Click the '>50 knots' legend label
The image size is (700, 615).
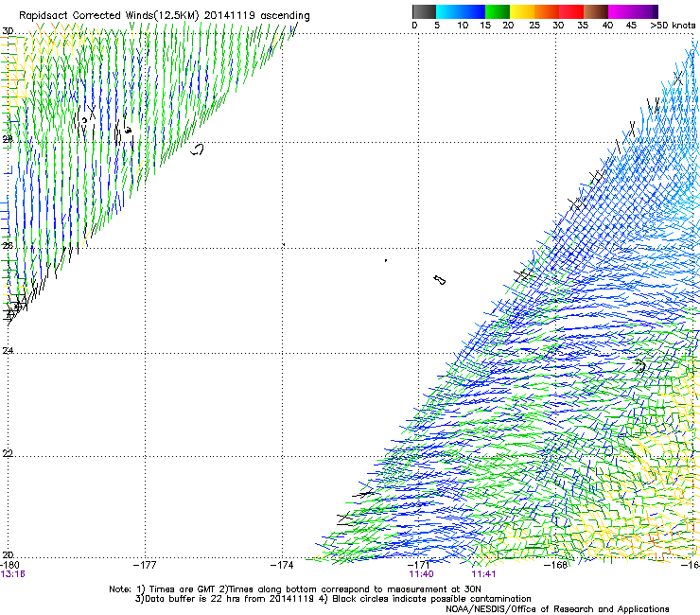(x=673, y=26)
